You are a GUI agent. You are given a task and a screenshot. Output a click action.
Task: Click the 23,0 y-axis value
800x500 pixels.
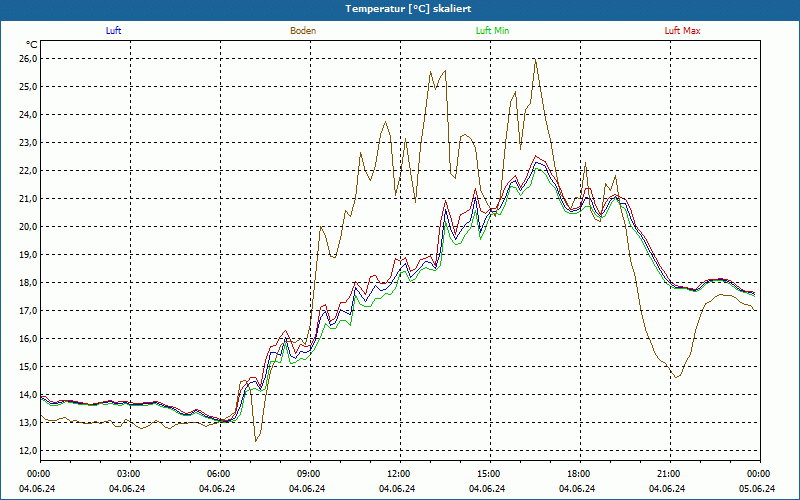(29, 143)
